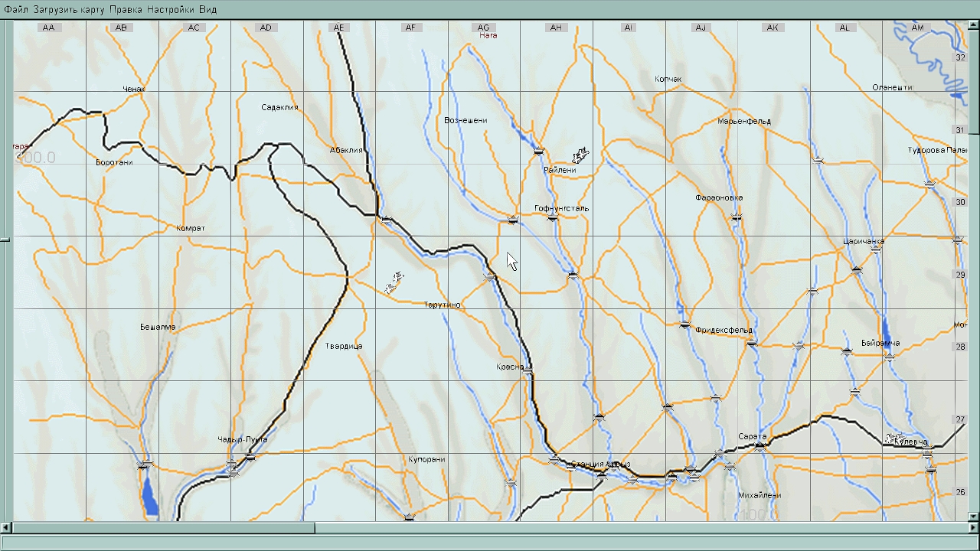
Task: Click the row 32 label
Action: click(960, 57)
